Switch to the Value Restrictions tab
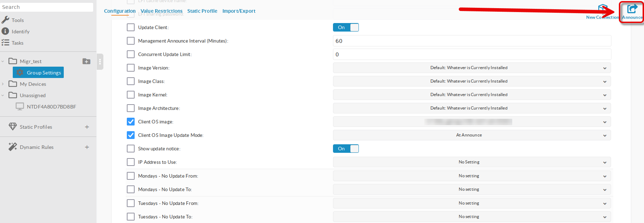Image resolution: width=644 pixels, height=223 pixels. [162, 11]
